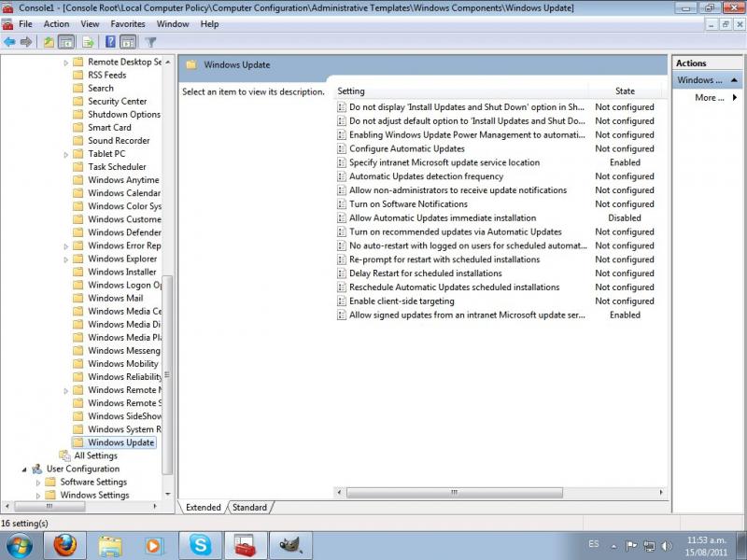This screenshot has height=560, width=747.
Task: Open the Help menu in the menu bar
Action: coord(209,24)
